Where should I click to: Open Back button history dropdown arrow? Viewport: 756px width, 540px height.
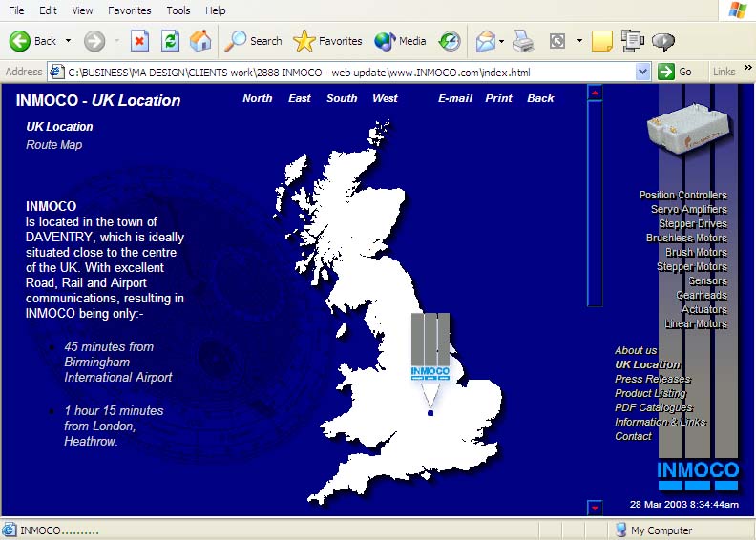click(69, 41)
